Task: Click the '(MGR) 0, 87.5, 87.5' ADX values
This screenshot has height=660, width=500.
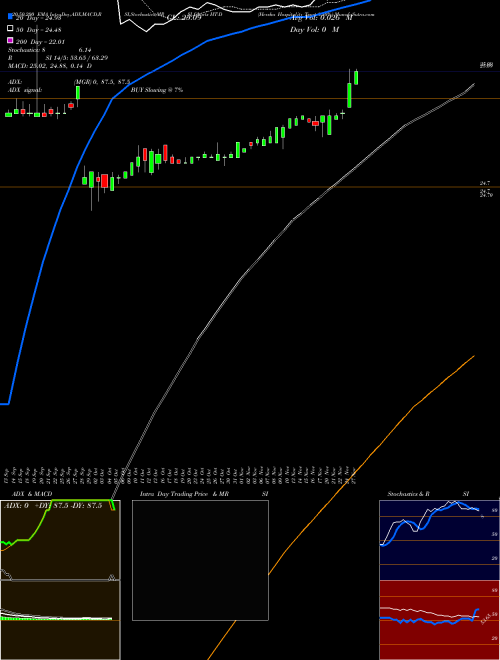Action: tap(102, 82)
